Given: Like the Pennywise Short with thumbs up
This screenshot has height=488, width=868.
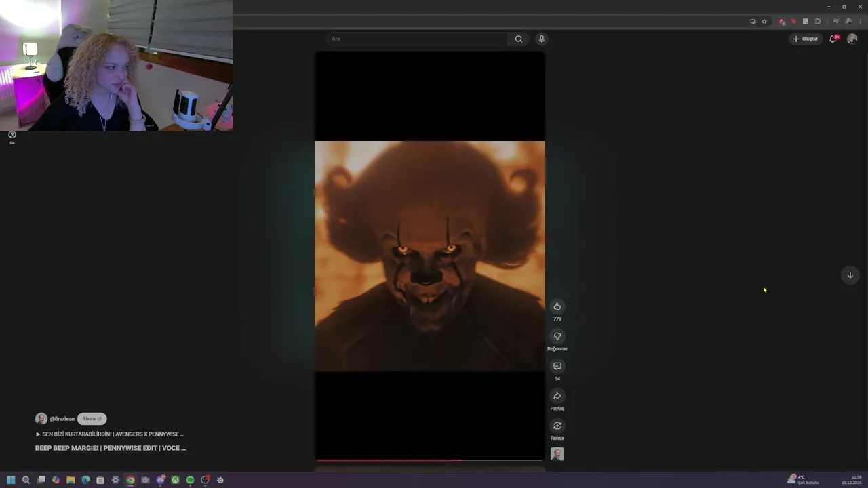Looking at the screenshot, I should tap(557, 306).
